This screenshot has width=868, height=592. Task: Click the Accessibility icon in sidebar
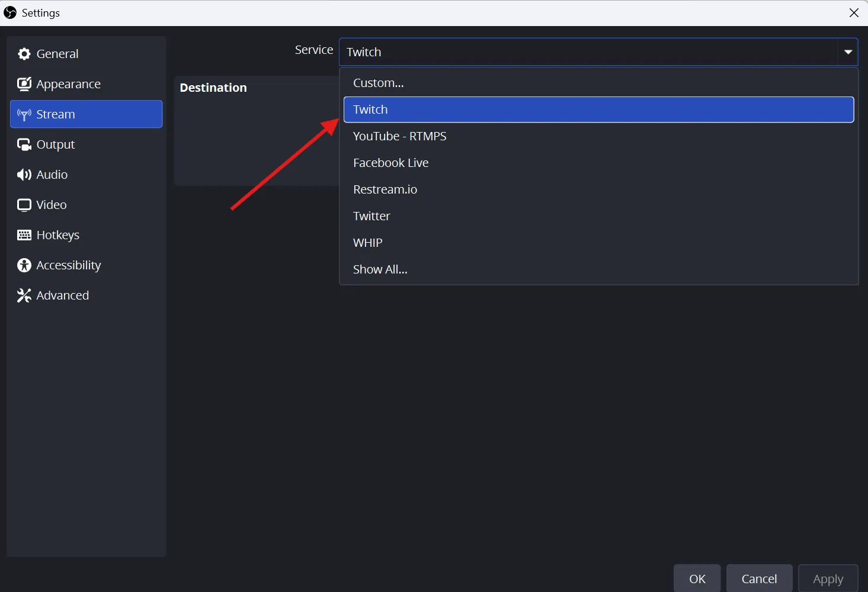24,265
